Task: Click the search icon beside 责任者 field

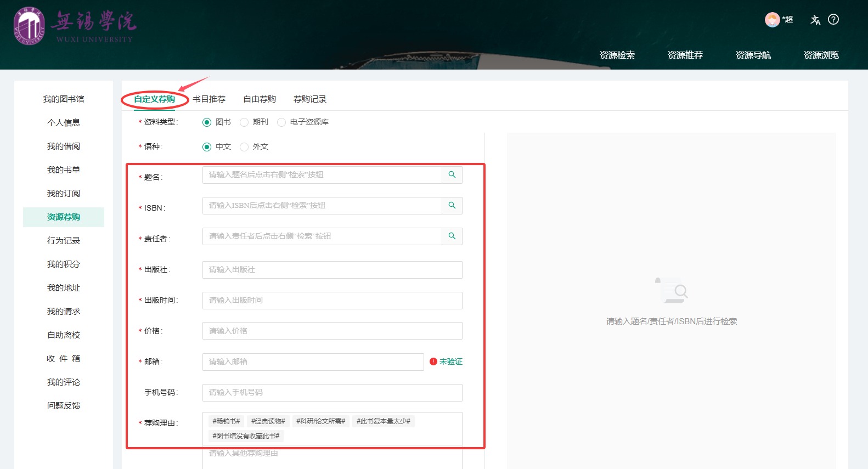Action: pos(452,236)
